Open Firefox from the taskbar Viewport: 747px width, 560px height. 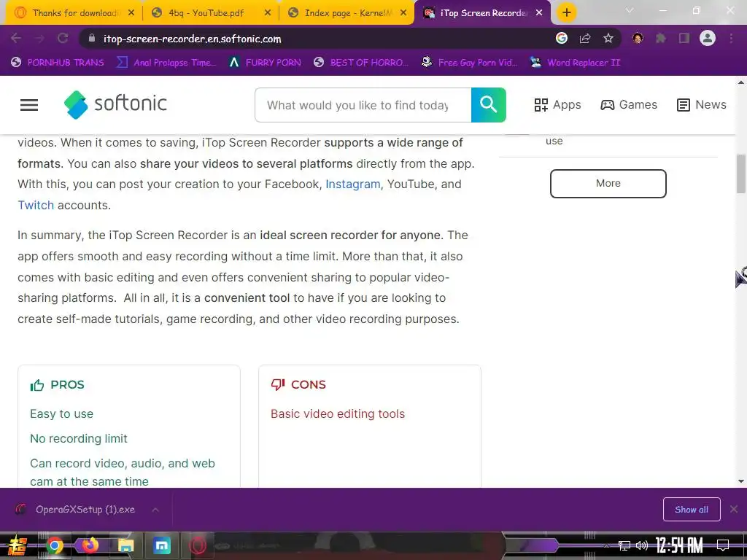(x=90, y=545)
